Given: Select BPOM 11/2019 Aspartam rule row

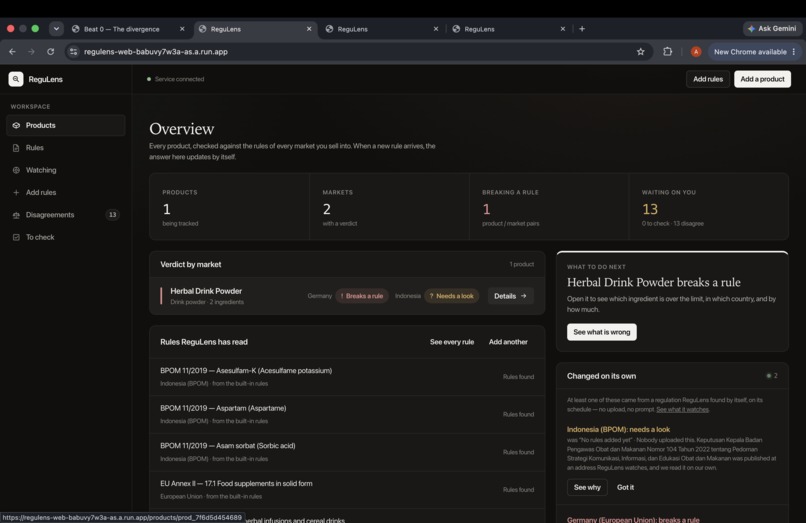Looking at the screenshot, I should coord(347,414).
